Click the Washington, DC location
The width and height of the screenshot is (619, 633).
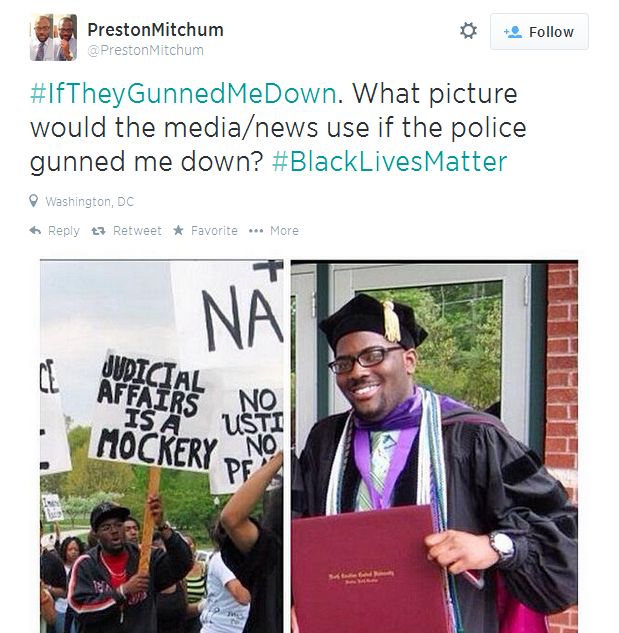[x=90, y=201]
